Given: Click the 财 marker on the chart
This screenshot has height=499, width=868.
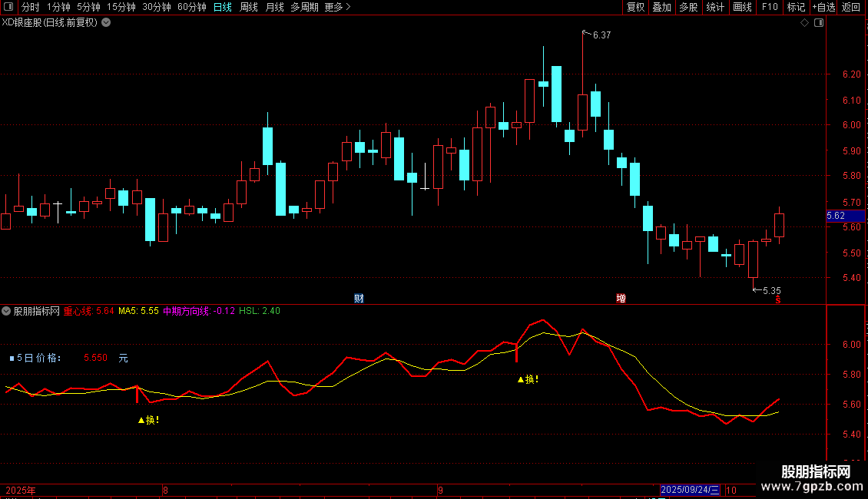Looking at the screenshot, I should click(x=359, y=299).
